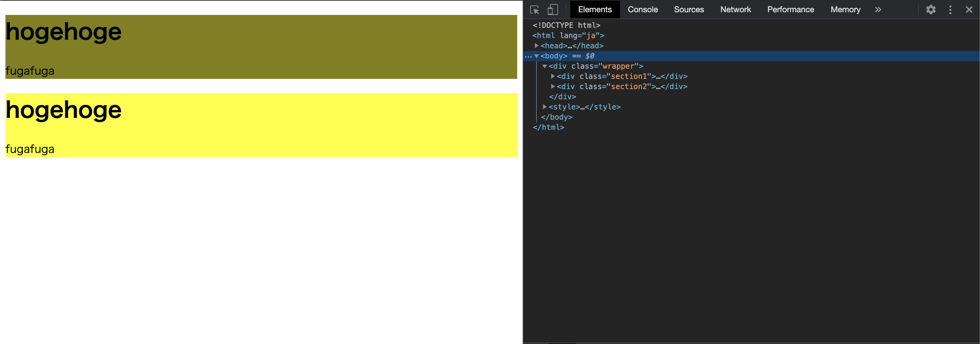Collapse the wrapper div node
This screenshot has width=980, height=344.
545,66
